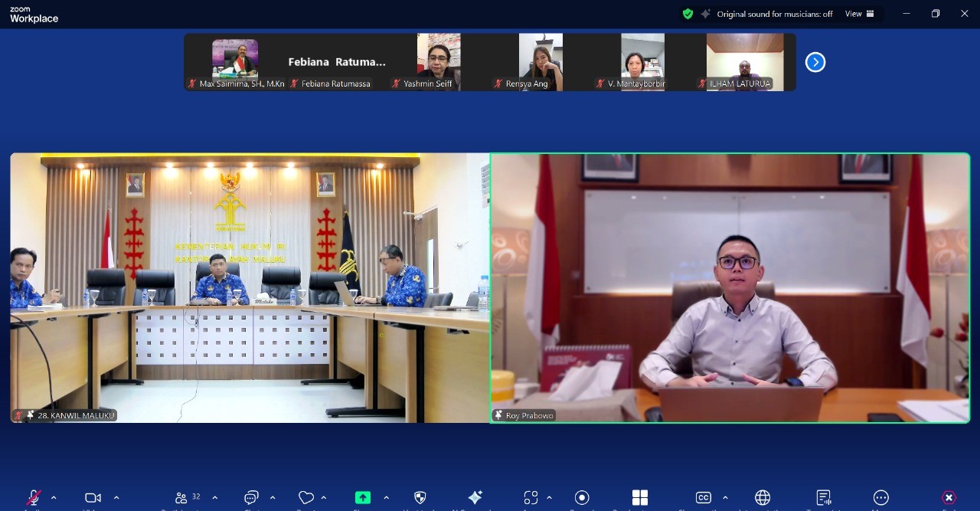Click the green Share screen icon
Viewport: 980px width, 511px height.
pyautogui.click(x=363, y=498)
